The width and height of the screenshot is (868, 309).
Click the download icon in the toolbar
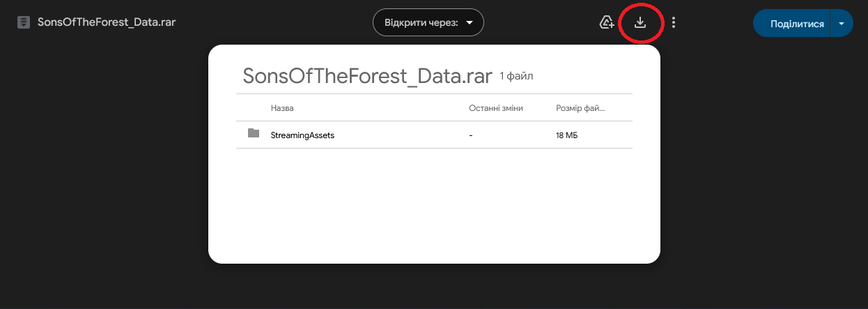point(640,23)
